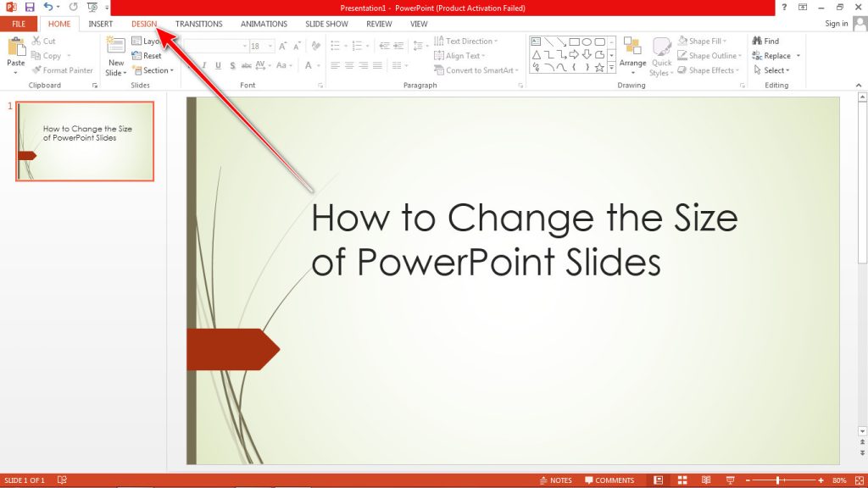The height and width of the screenshot is (488, 868).
Task: Switch to Reading View
Action: pyautogui.click(x=706, y=480)
